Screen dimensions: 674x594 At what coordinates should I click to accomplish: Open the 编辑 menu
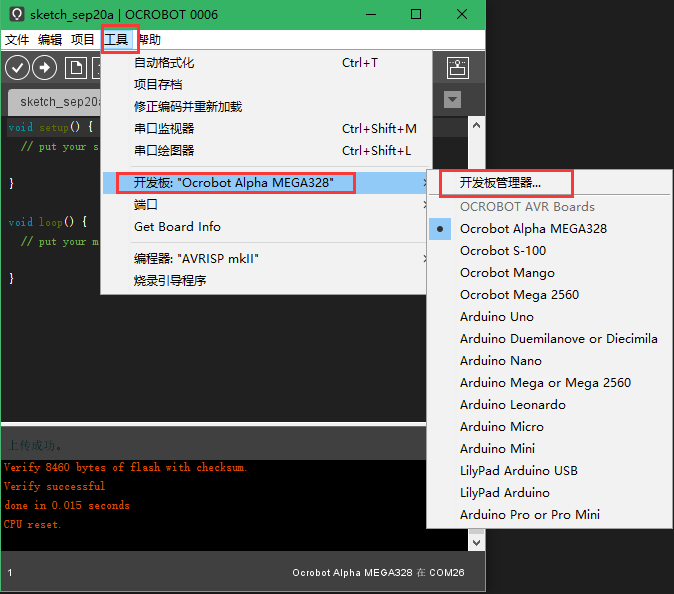pyautogui.click(x=50, y=40)
